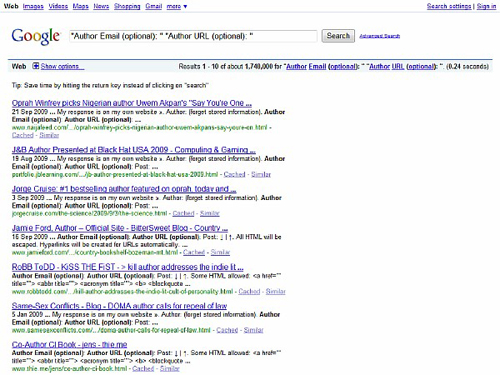
Task: Open RoBB ToDD KiSS THE FiST result
Action: pos(128,267)
